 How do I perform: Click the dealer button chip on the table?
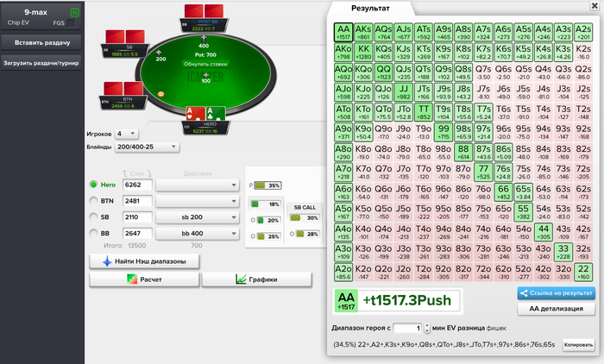(x=161, y=94)
